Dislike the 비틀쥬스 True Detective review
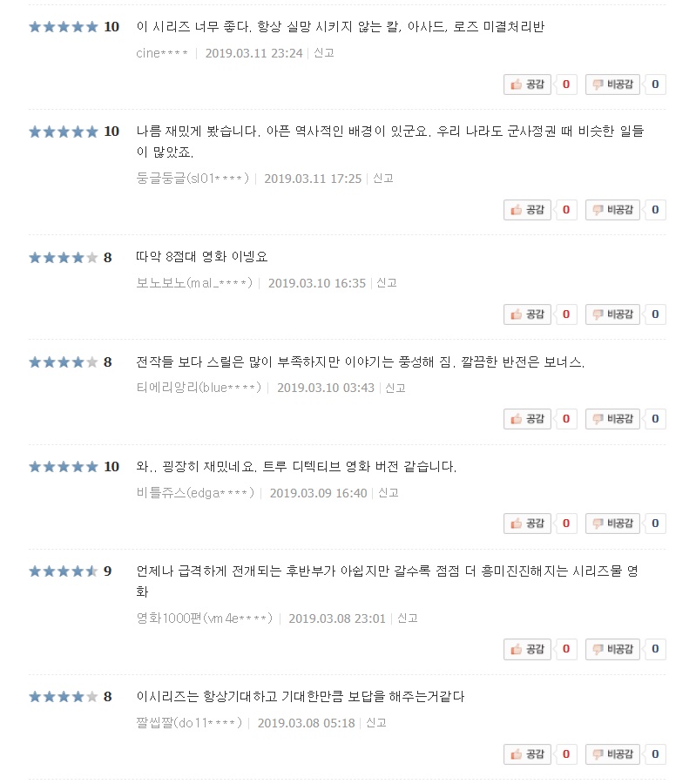This screenshot has width=696, height=784. pos(612,524)
